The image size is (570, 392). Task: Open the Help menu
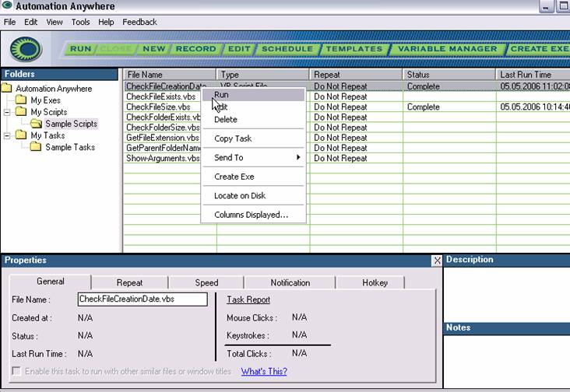coord(106,22)
